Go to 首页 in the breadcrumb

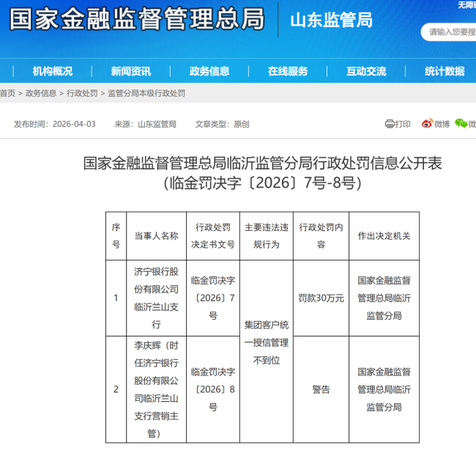pos(7,93)
